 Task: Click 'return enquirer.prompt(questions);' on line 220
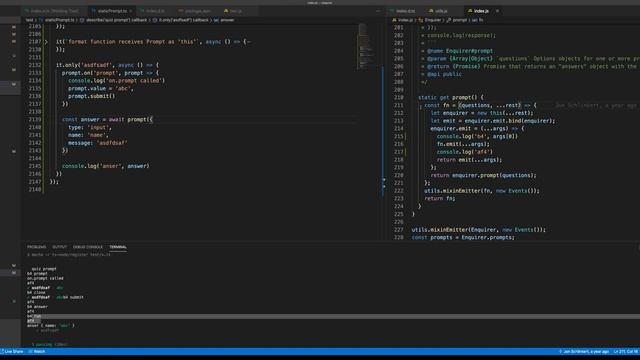click(483, 176)
